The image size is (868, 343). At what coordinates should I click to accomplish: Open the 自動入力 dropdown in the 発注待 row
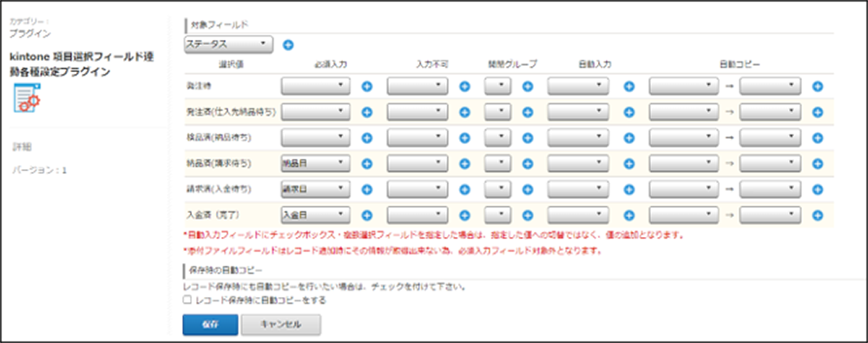(x=578, y=86)
